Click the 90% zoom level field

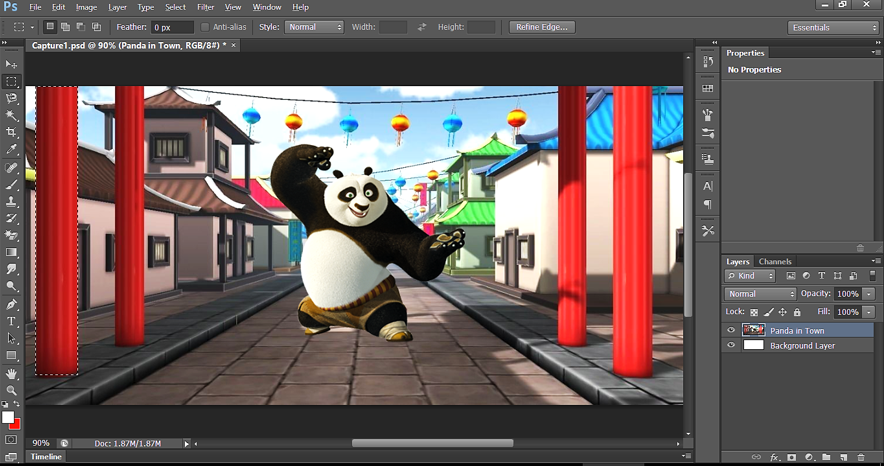tap(41, 443)
